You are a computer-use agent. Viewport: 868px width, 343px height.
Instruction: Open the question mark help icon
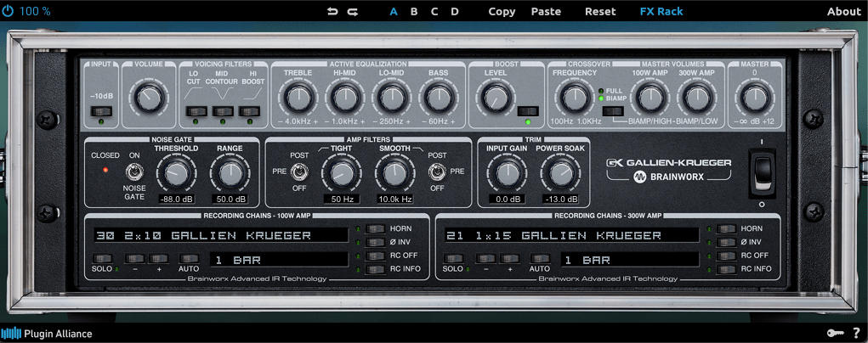[x=856, y=333]
